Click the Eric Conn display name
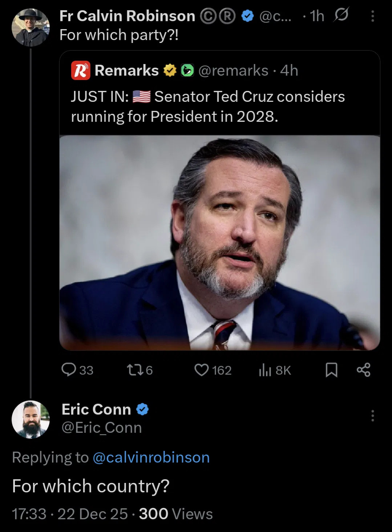Image resolution: width=392 pixels, height=532 pixels. tap(96, 409)
